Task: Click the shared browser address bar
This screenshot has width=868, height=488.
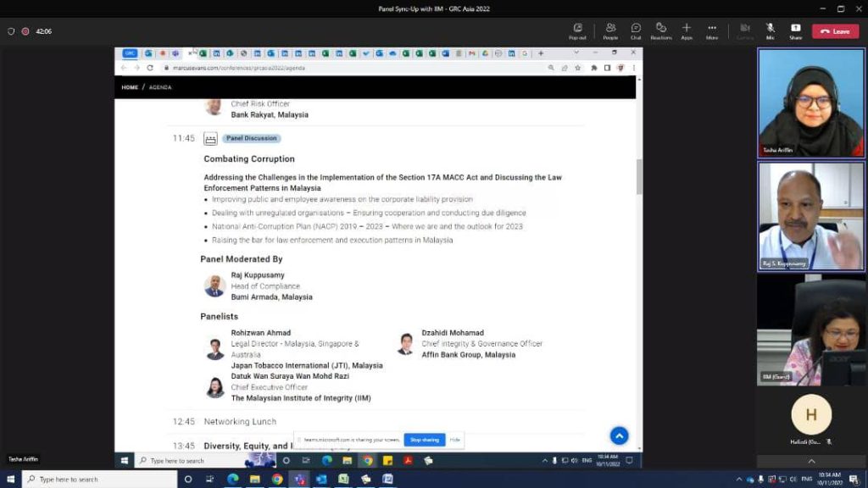Action: tap(354, 68)
